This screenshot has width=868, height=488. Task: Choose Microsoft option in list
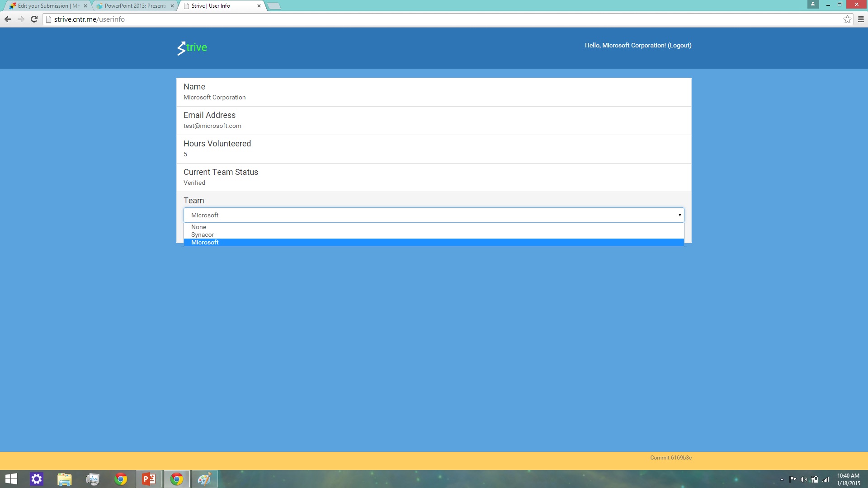click(205, 242)
